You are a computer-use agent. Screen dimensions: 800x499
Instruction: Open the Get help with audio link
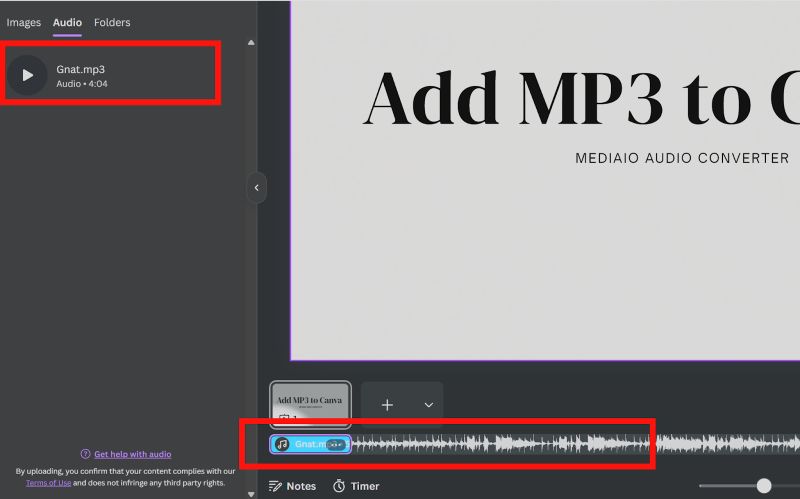[x=133, y=454]
